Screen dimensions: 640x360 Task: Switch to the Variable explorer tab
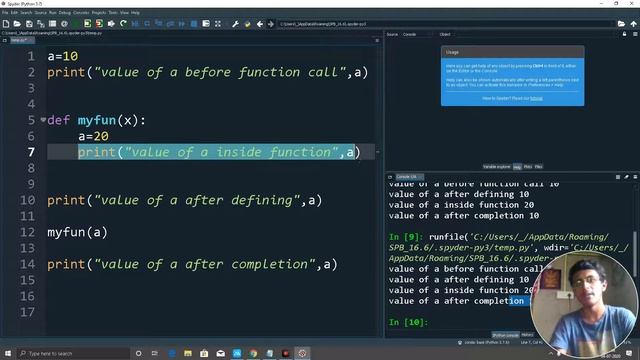click(x=496, y=167)
